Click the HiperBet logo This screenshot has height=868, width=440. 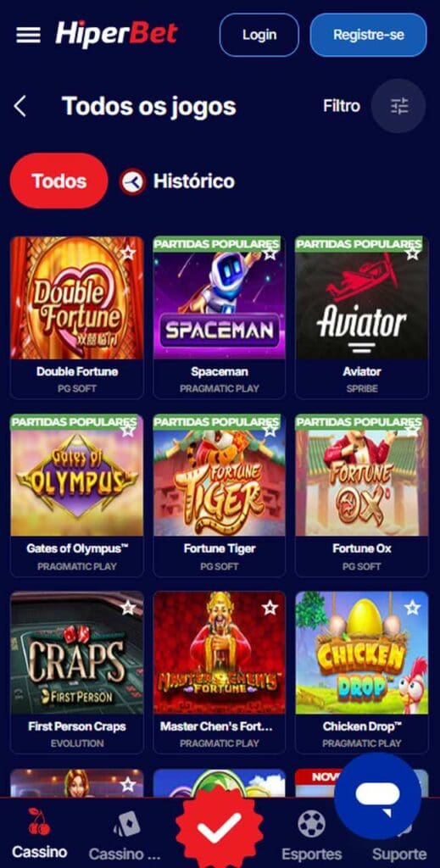[x=117, y=34]
